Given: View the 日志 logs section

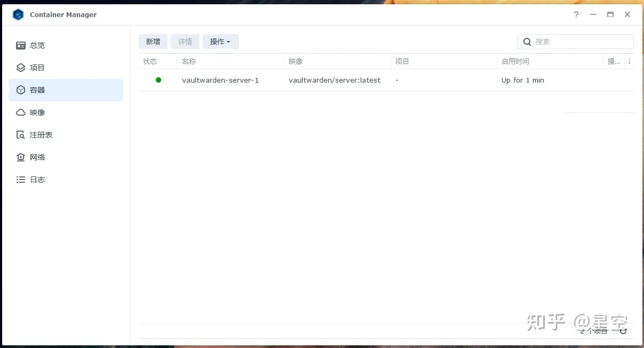Looking at the screenshot, I should coord(37,180).
